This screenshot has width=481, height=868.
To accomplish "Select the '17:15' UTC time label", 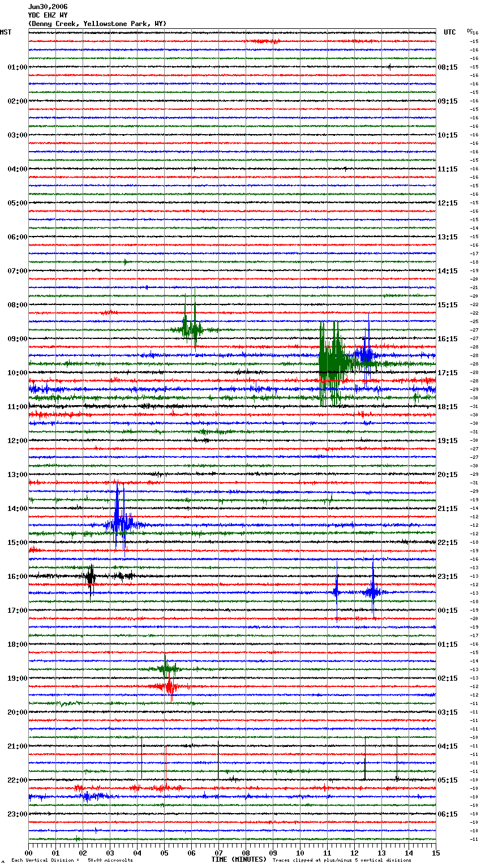I will (448, 373).
